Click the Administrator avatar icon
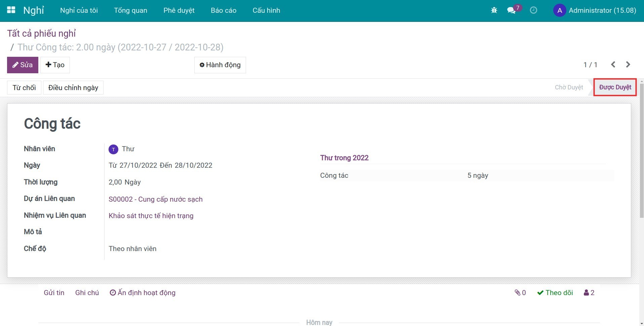 tap(559, 10)
